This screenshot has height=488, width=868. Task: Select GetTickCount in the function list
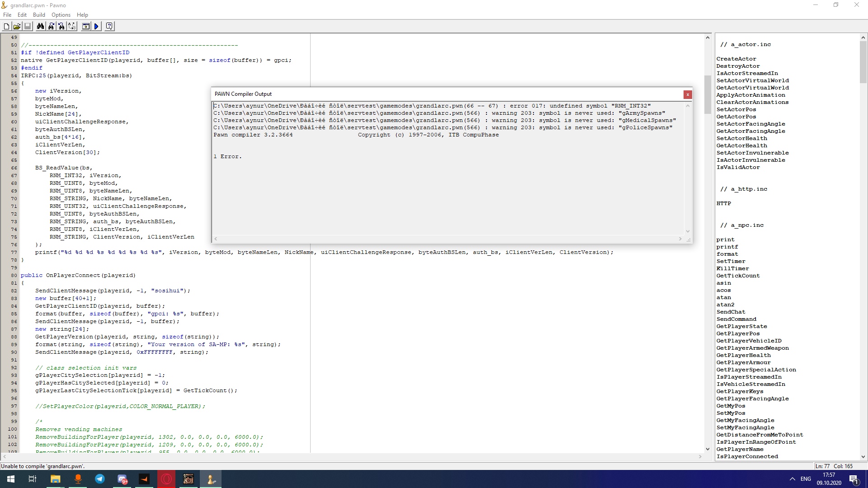coord(738,276)
